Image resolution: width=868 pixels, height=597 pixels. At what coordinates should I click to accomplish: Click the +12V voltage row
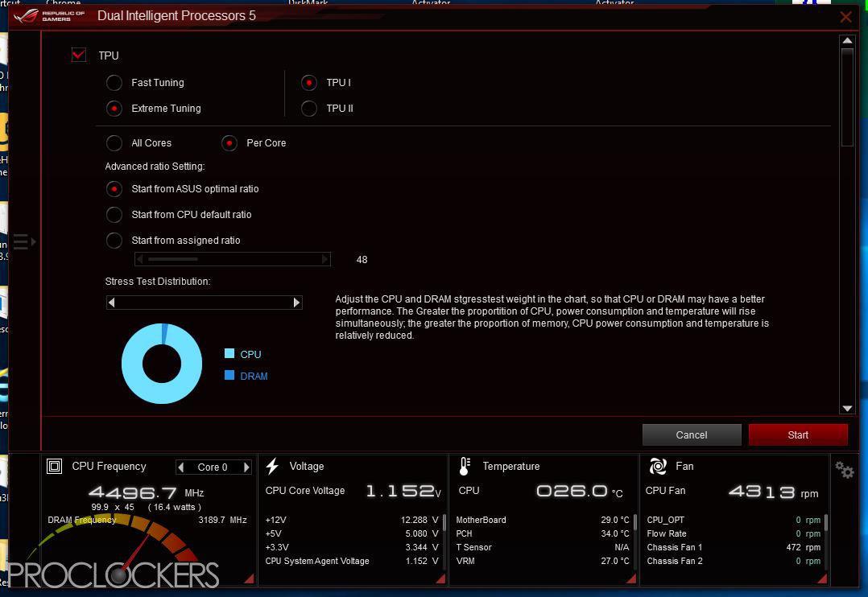click(352, 520)
